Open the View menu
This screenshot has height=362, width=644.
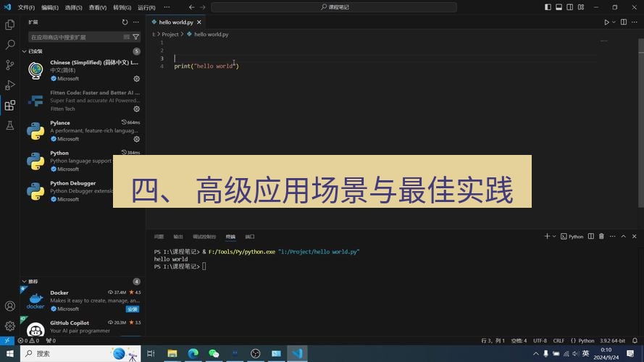click(x=98, y=7)
